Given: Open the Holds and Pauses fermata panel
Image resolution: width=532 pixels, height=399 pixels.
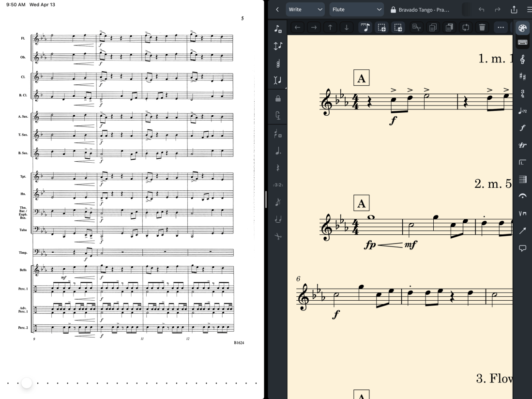Looking at the screenshot, I should pyautogui.click(x=522, y=196).
